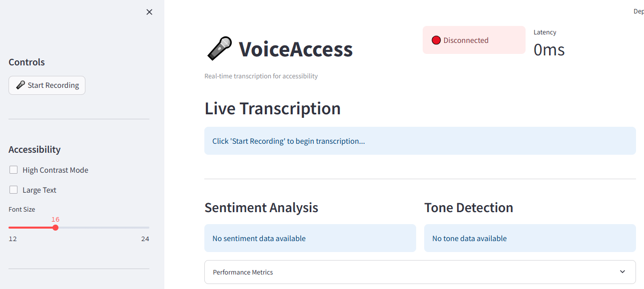The height and width of the screenshot is (289, 644).
Task: Click the microphone icon beside VoiceAccess title
Action: (x=219, y=49)
